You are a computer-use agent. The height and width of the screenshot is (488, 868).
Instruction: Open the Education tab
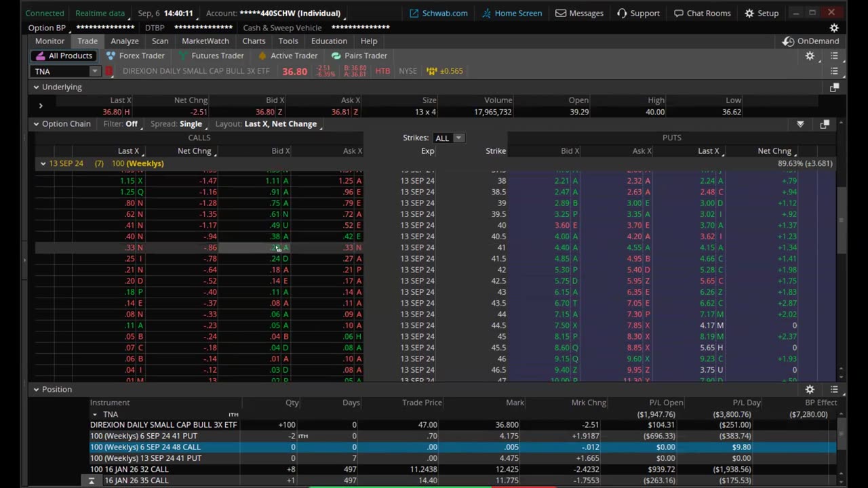click(x=329, y=41)
